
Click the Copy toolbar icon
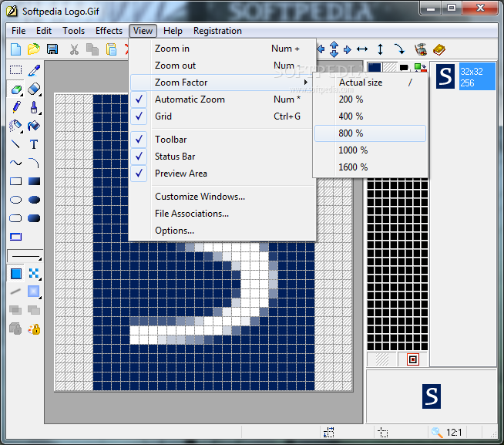tap(92, 49)
